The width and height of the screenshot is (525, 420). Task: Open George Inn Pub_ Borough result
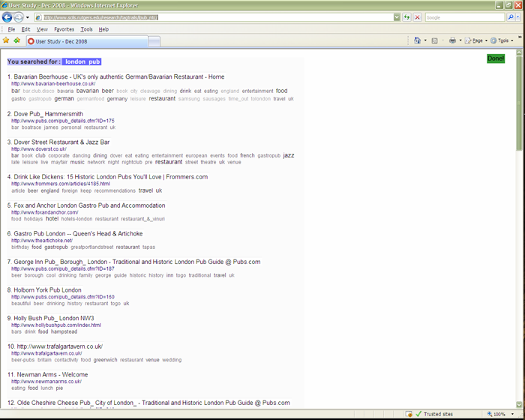click(x=137, y=262)
